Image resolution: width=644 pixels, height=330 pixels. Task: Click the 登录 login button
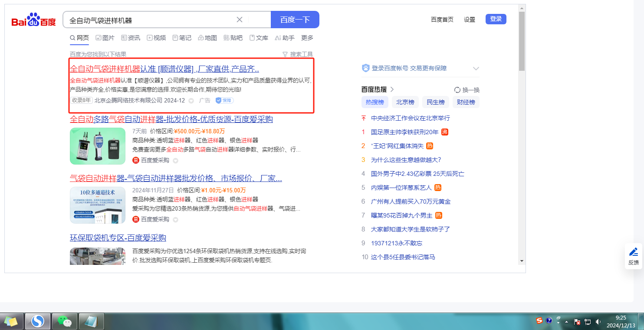496,19
